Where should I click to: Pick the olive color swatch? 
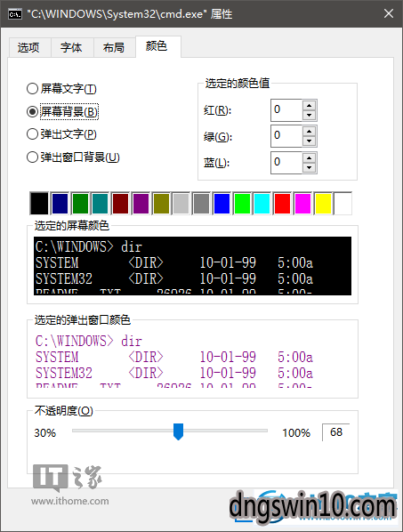[x=161, y=203]
